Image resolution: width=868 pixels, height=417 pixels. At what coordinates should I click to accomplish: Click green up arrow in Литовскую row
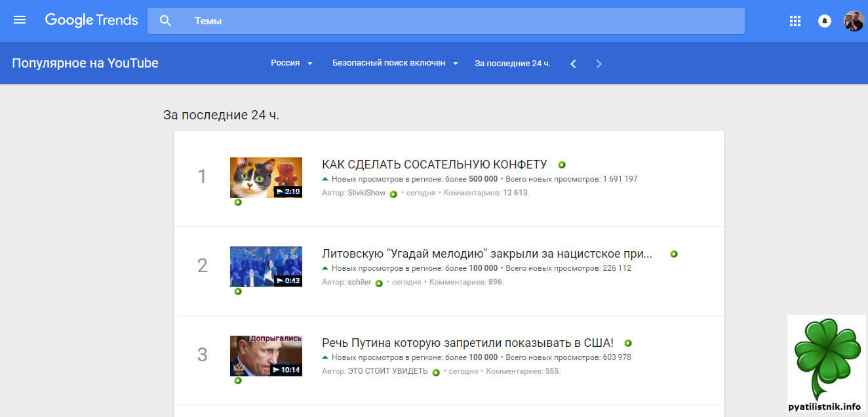click(x=325, y=268)
